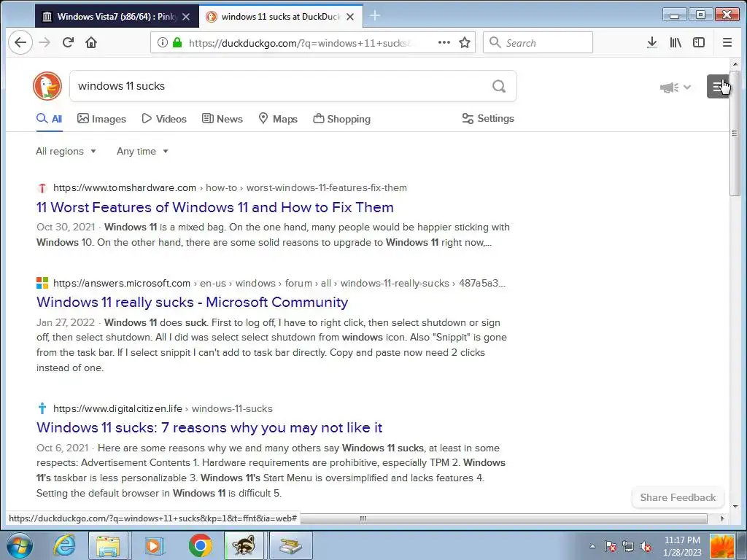
Task: Select the All results tab
Action: pos(50,119)
